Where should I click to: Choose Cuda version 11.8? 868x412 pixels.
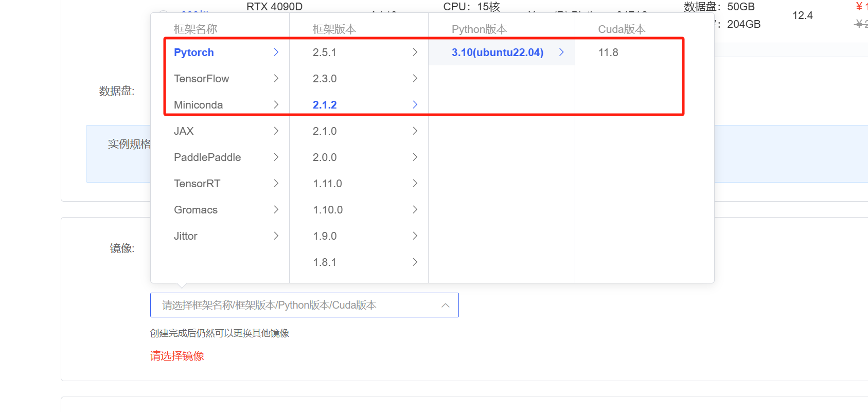point(608,52)
